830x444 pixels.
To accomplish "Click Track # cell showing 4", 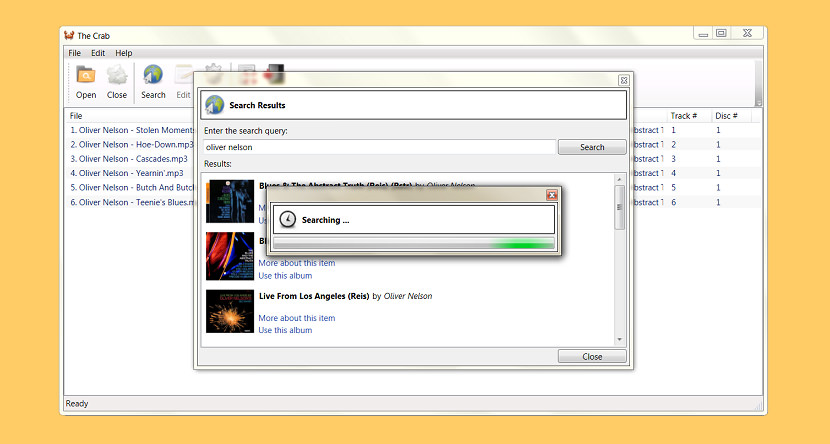I will click(x=674, y=173).
